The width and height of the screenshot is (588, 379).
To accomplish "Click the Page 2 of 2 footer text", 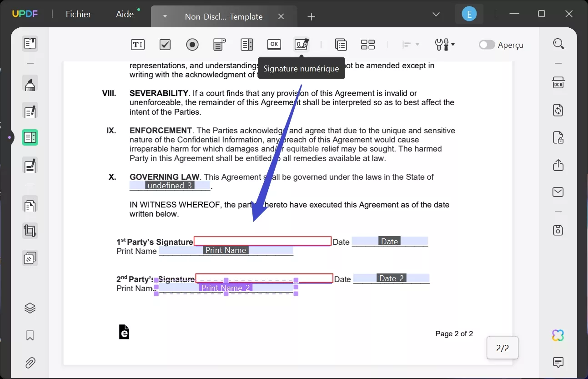I will (454, 334).
